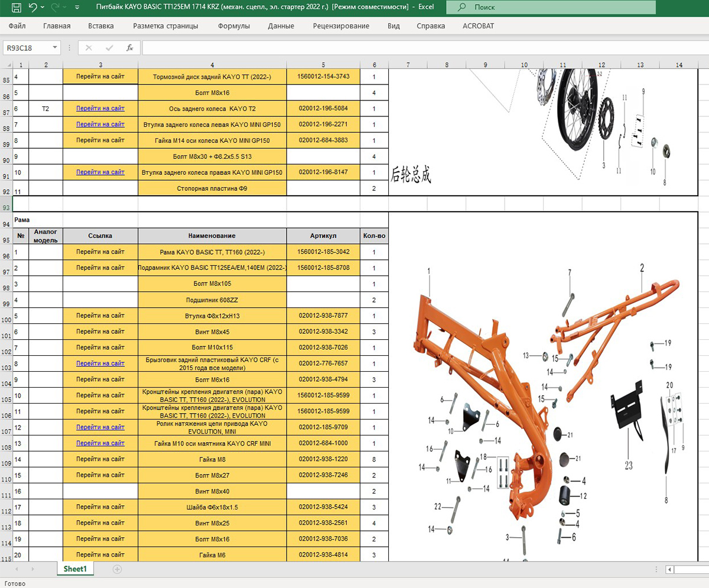Viewport: 709px width, 588px height.
Task: Click the Undo arrow icon
Action: 32,8
